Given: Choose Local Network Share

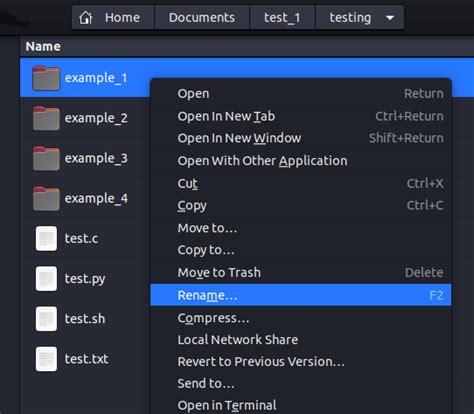Looking at the screenshot, I should (301, 340).
